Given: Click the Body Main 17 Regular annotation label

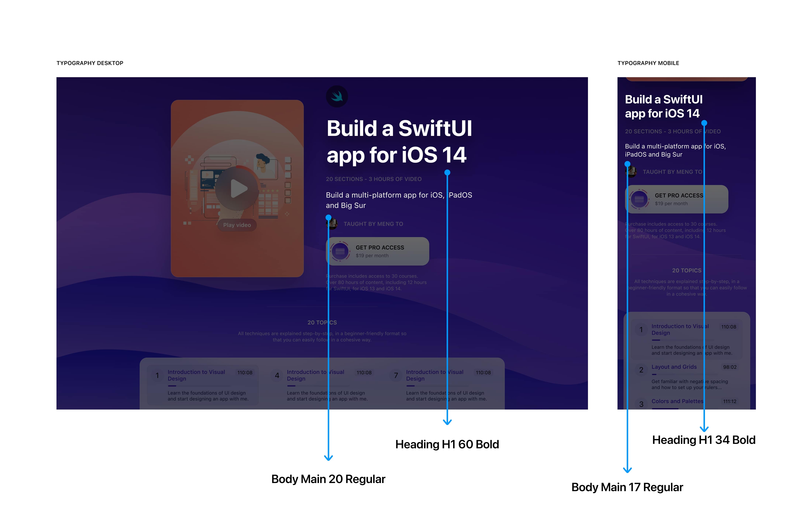Looking at the screenshot, I should click(627, 487).
